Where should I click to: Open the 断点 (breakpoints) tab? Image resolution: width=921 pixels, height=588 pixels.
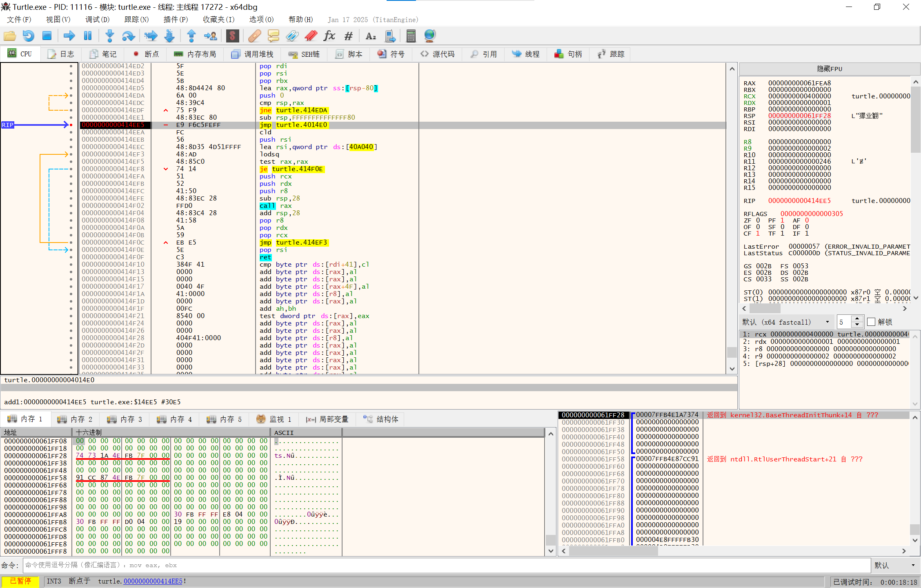click(146, 54)
